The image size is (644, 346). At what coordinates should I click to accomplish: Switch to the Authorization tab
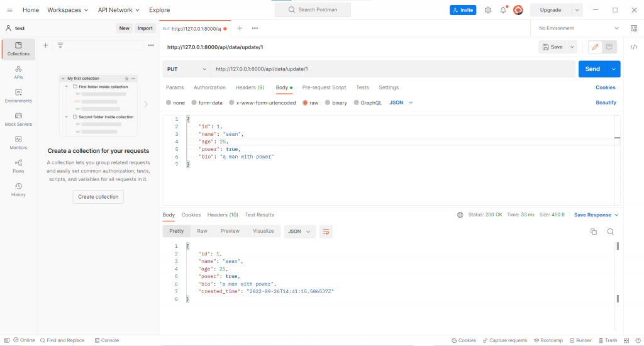tap(209, 87)
